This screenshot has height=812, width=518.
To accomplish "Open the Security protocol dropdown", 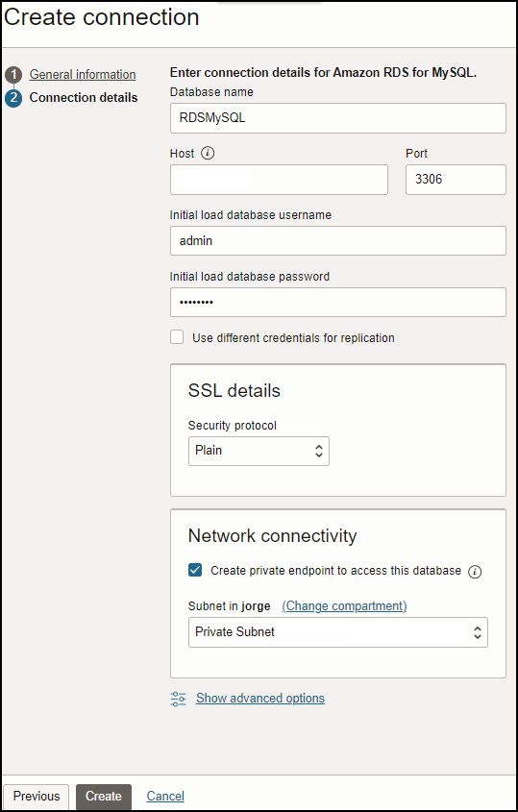I will click(x=259, y=451).
